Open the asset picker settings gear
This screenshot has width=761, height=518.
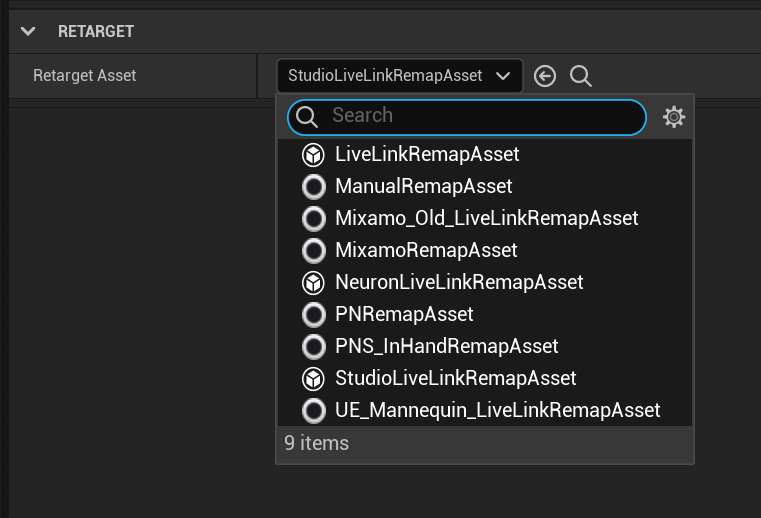674,117
